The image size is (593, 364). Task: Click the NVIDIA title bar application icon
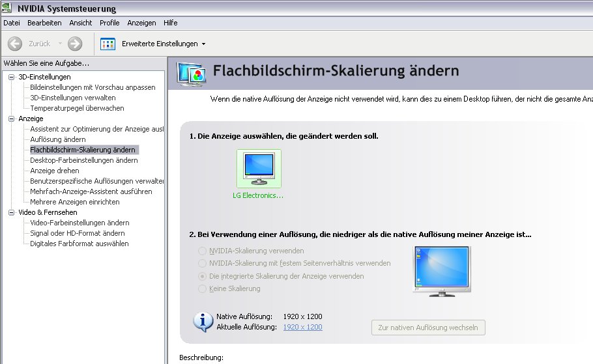pos(7,8)
